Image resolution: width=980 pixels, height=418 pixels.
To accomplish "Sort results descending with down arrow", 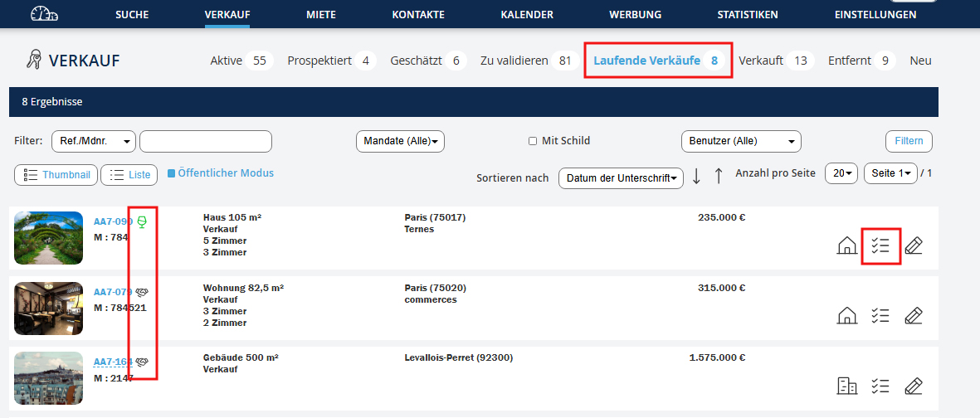I will (696, 176).
